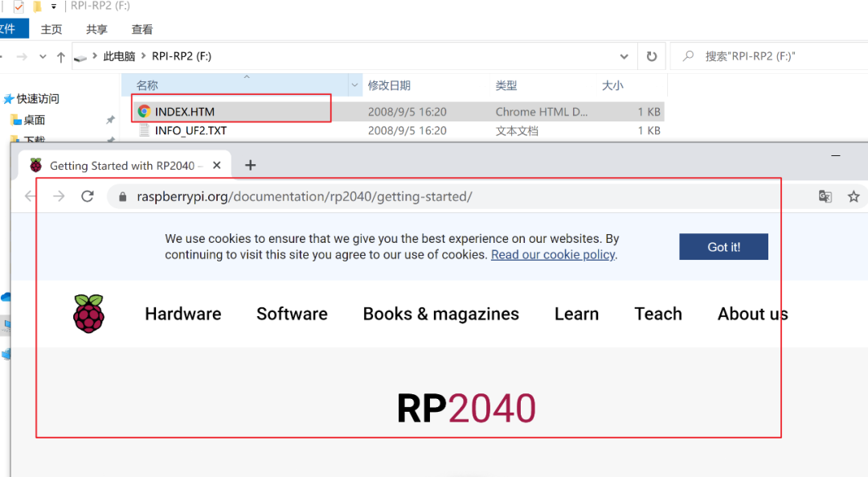Bookmark this page with star icon
868x477 pixels.
point(854,196)
